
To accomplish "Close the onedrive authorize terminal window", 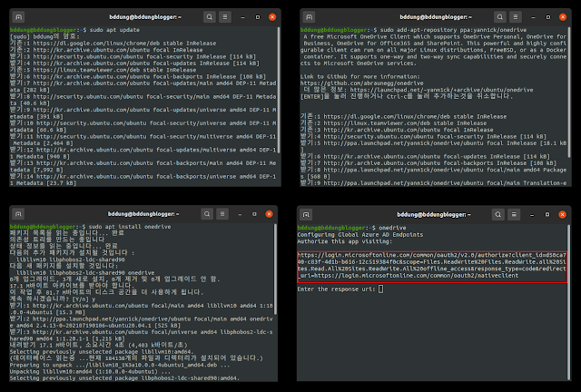I will pos(562,214).
